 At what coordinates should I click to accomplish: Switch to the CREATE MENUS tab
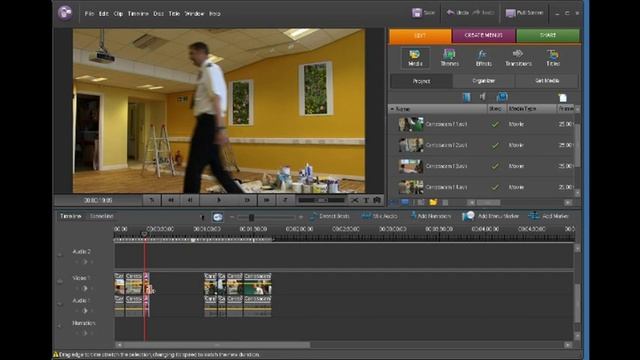pos(484,36)
